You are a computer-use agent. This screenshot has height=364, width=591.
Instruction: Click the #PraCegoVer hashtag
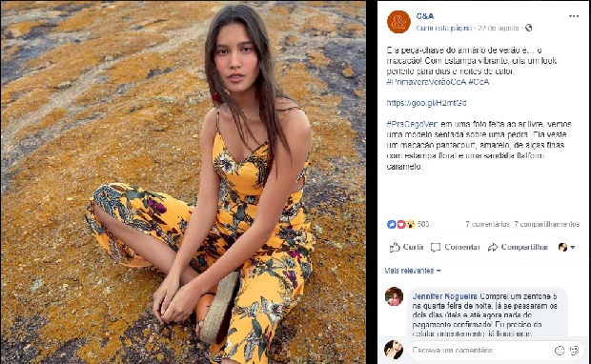412,124
